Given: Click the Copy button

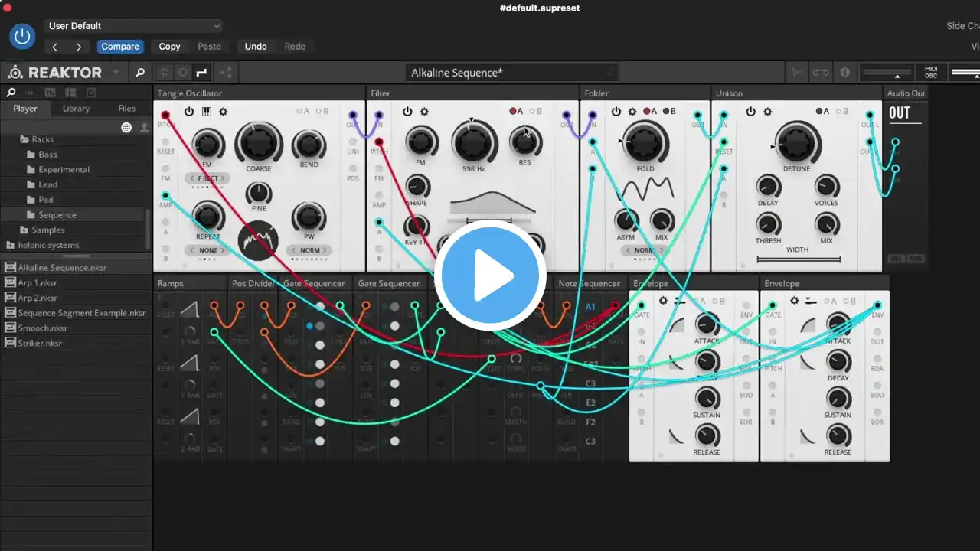Looking at the screenshot, I should [169, 47].
